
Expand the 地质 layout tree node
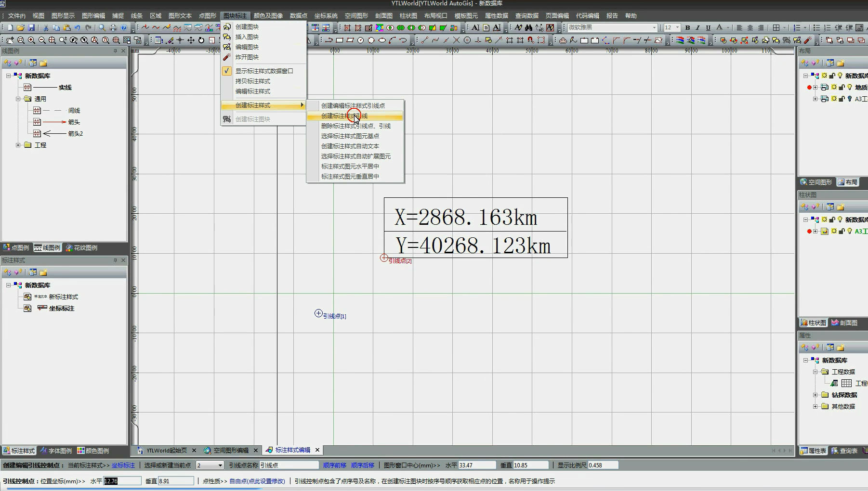[x=815, y=87]
